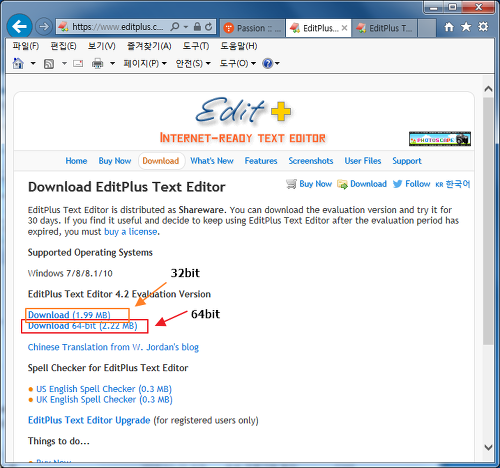This screenshot has width=500, height=468.
Task: Expand the home page icon dropdown arrow
Action: [33, 63]
